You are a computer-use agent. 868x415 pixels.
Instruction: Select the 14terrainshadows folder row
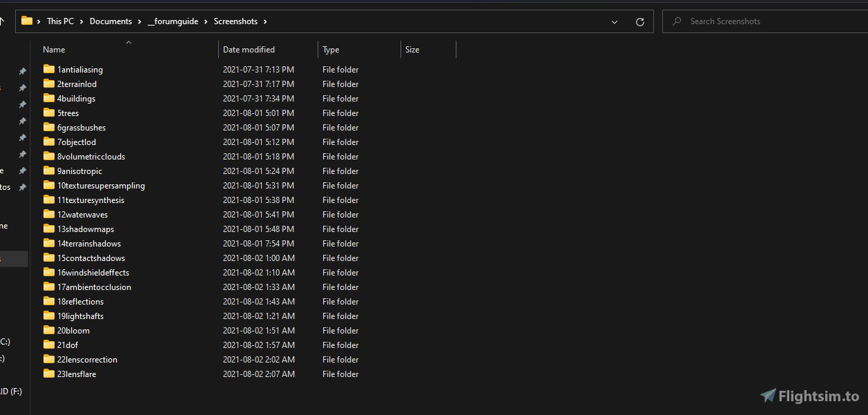click(x=89, y=243)
